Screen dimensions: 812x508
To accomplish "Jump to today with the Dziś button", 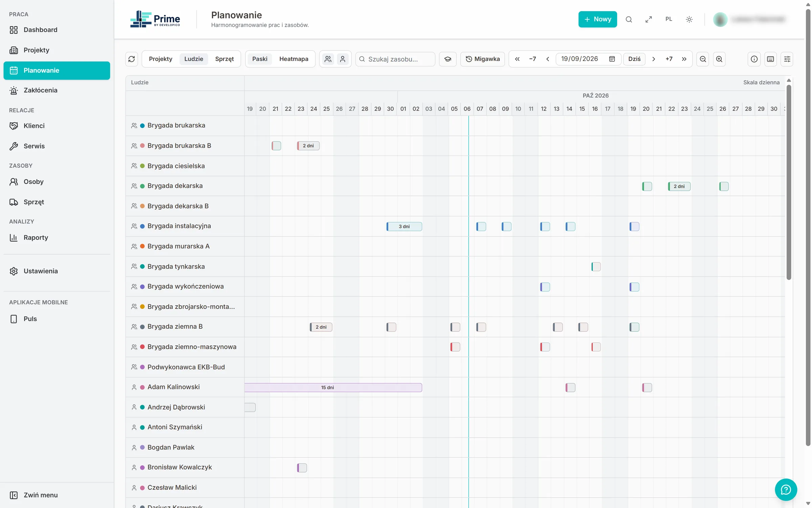I will click(x=634, y=59).
